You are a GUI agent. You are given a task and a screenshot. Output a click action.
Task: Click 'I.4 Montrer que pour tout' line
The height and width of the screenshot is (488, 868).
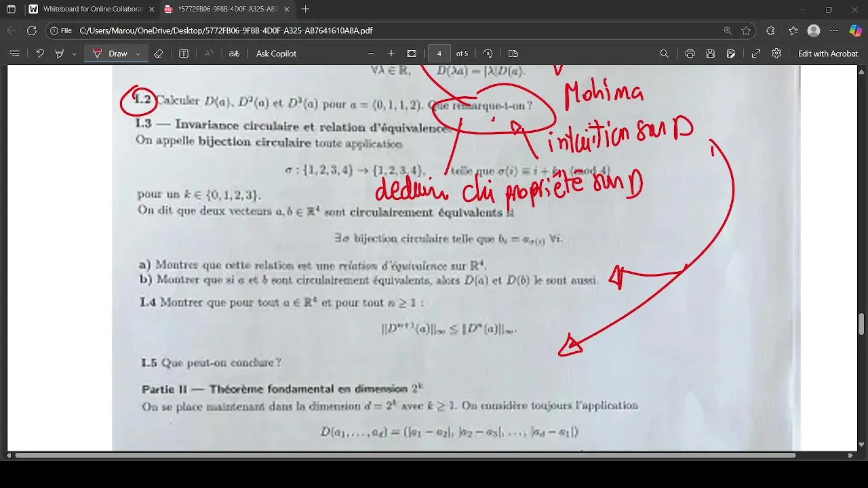281,303
